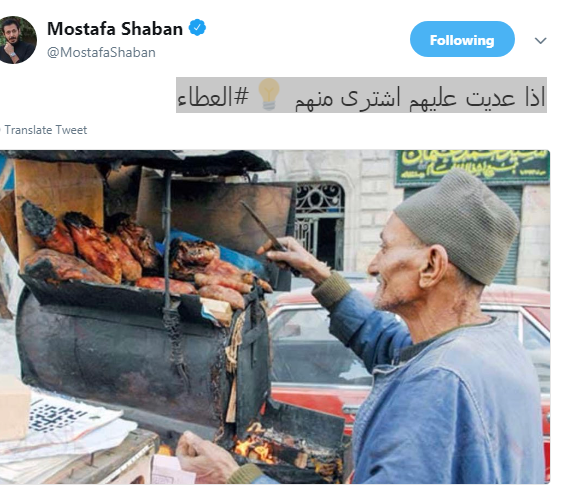This screenshot has width=573, height=493.
Task: Click the blue verified badge icon
Action: coord(197,28)
